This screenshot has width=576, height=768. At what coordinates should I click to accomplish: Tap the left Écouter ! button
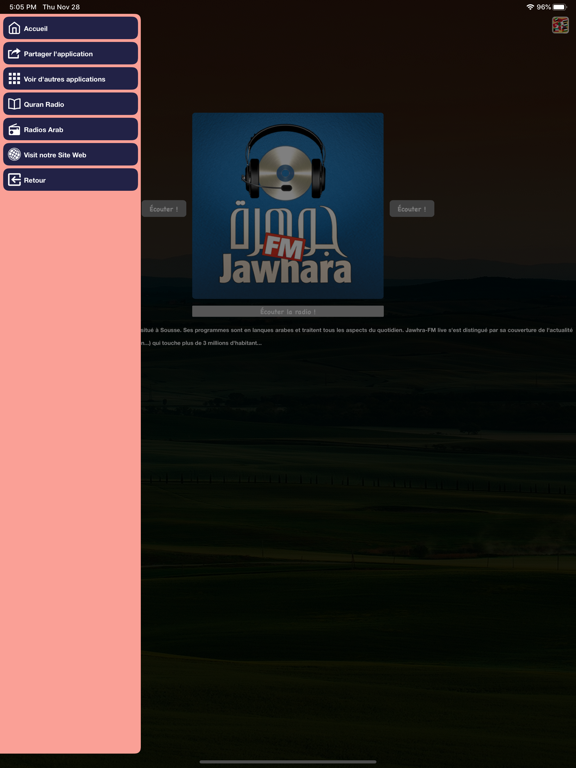point(164,209)
